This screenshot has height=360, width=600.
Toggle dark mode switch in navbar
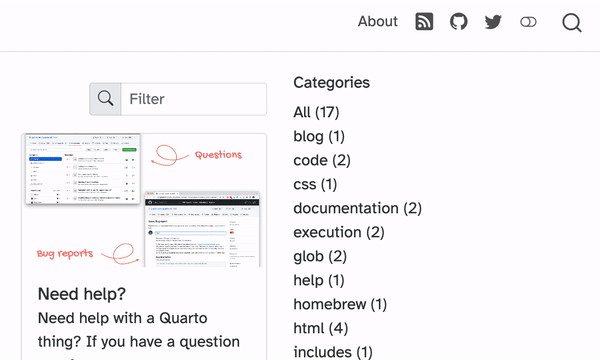(528, 22)
